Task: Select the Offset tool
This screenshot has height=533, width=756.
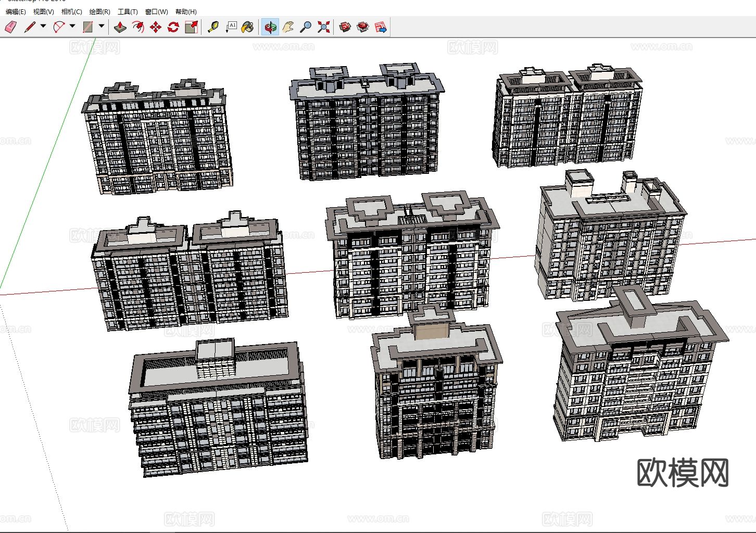Action: pyautogui.click(x=138, y=27)
